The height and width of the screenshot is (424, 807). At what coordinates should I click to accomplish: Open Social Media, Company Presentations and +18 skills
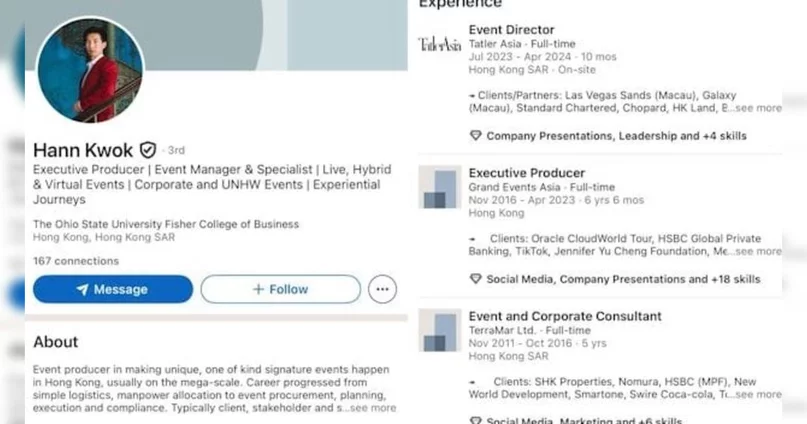[623, 279]
